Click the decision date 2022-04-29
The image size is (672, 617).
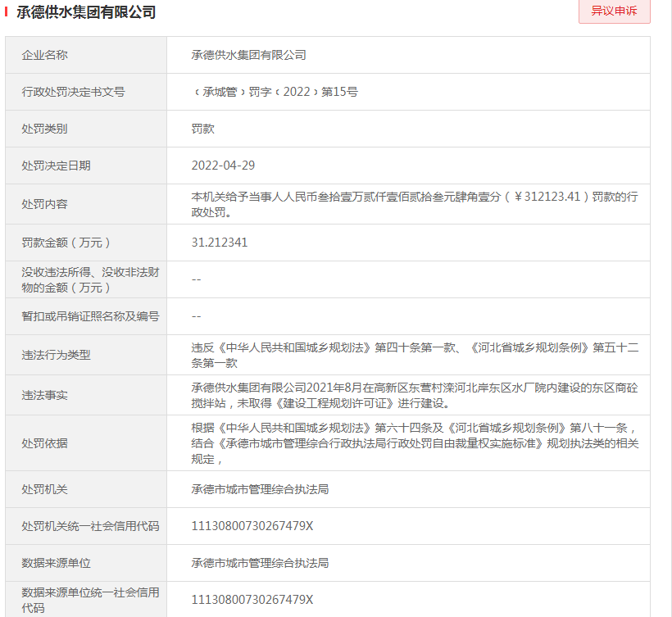click(223, 166)
